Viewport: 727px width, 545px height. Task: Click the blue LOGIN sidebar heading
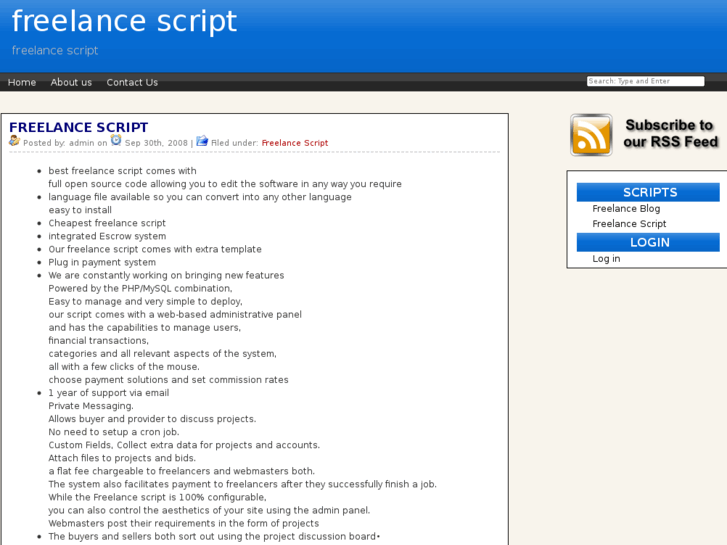pyautogui.click(x=649, y=242)
